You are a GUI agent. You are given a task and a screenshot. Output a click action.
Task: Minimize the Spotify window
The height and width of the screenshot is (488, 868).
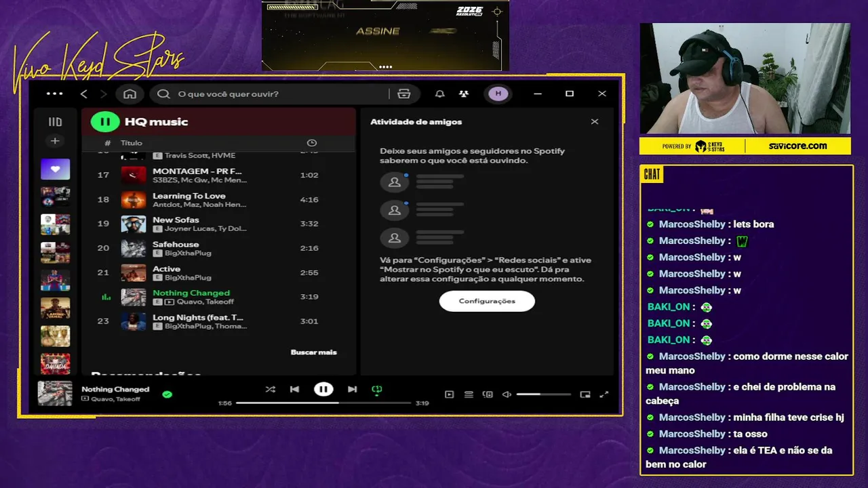(538, 94)
